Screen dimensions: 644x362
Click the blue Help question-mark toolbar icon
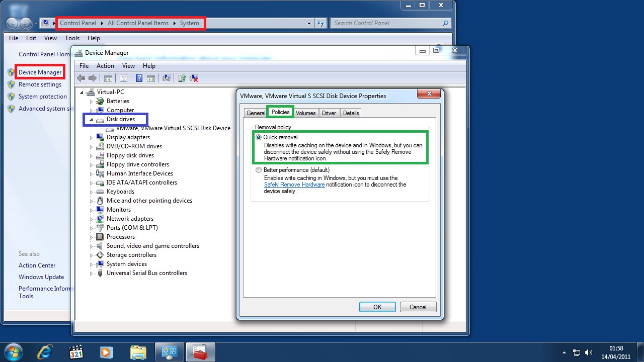tap(139, 78)
